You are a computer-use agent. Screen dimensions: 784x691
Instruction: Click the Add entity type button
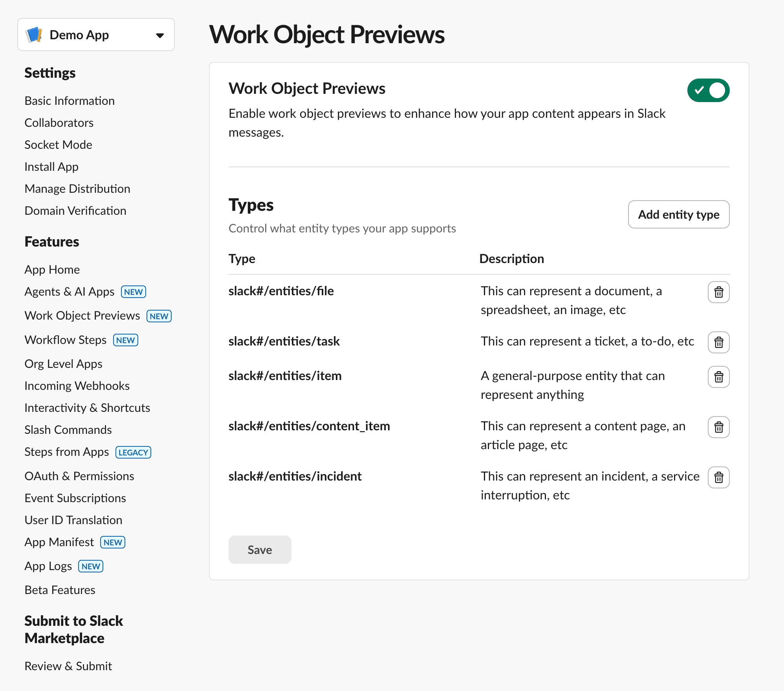pos(678,214)
